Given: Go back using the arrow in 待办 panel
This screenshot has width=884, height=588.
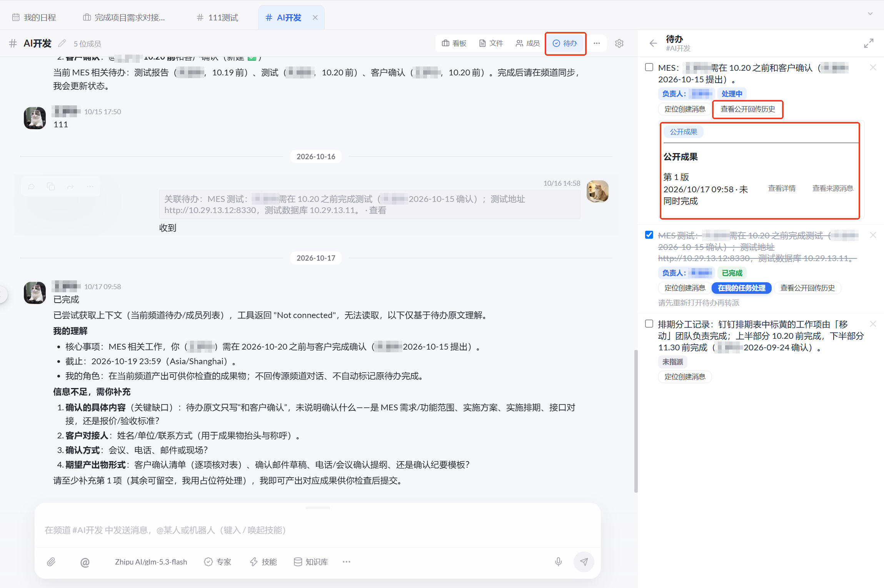Looking at the screenshot, I should tap(653, 43).
